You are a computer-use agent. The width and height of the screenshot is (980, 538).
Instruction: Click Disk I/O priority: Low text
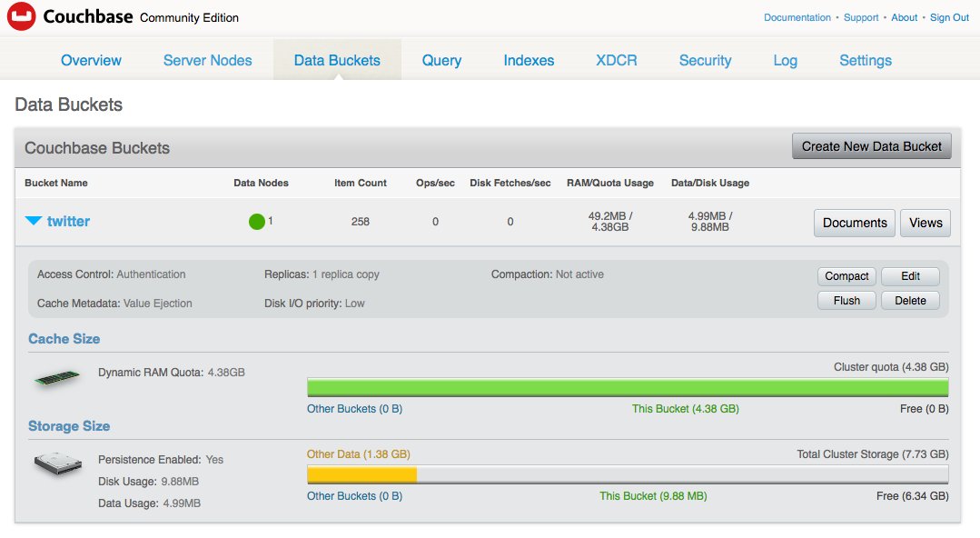click(314, 304)
